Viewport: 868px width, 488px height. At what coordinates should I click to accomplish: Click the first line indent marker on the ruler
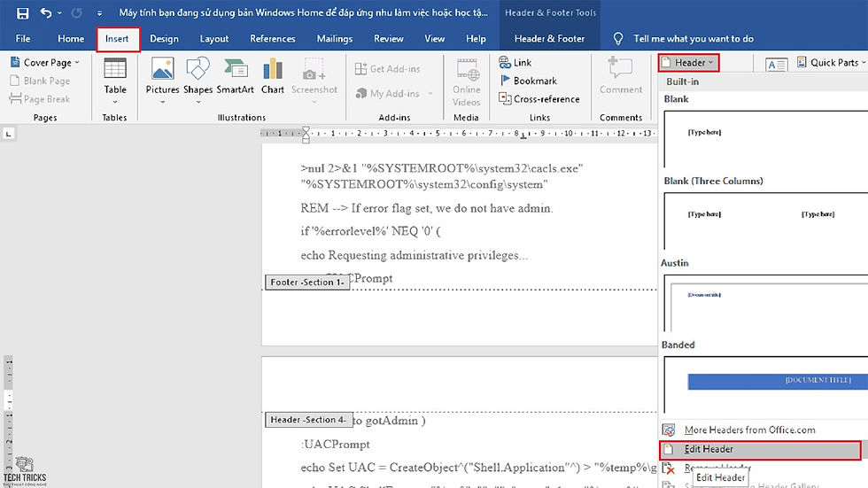click(x=306, y=131)
